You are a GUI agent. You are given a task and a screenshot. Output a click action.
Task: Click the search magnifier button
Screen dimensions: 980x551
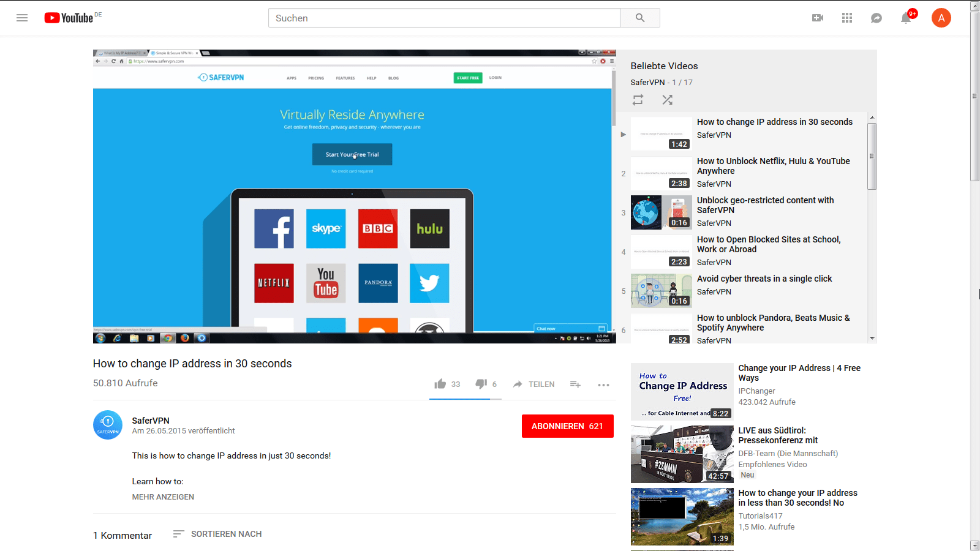[x=640, y=18]
